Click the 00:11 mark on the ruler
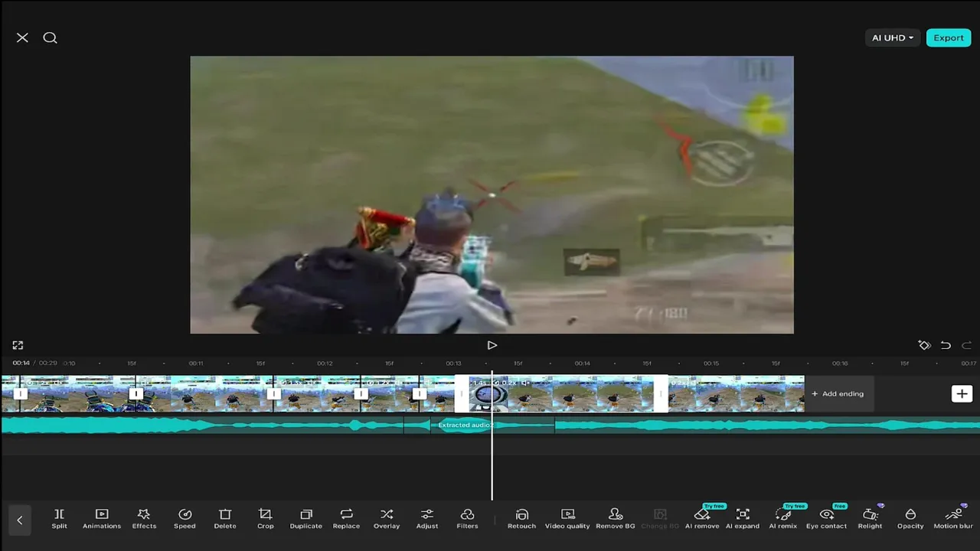The height and width of the screenshot is (551, 980). pyautogui.click(x=196, y=364)
